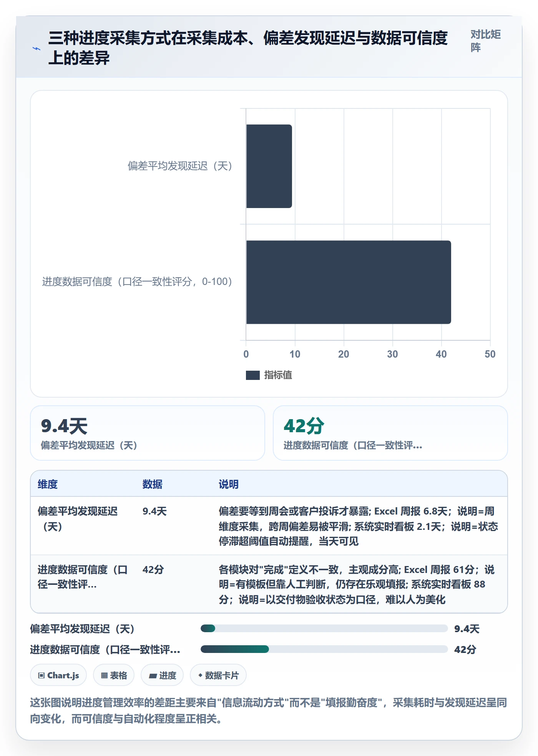Click the x-axis tick value 20
The height and width of the screenshot is (756, 538).
point(344,354)
